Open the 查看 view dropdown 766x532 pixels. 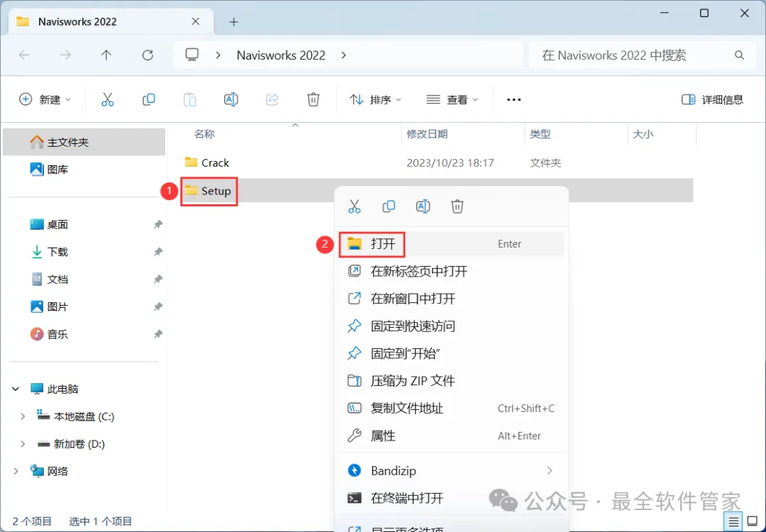coord(452,99)
